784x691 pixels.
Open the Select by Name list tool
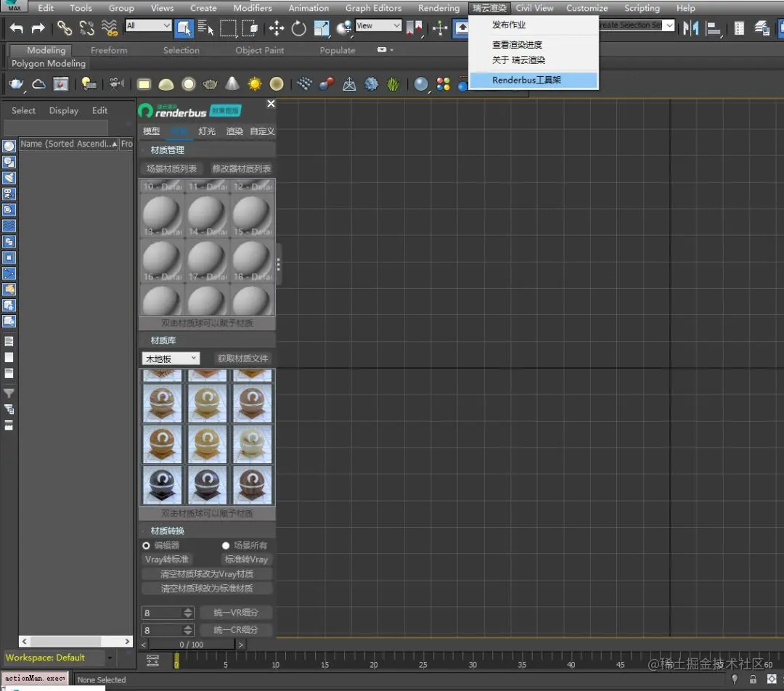[205, 28]
